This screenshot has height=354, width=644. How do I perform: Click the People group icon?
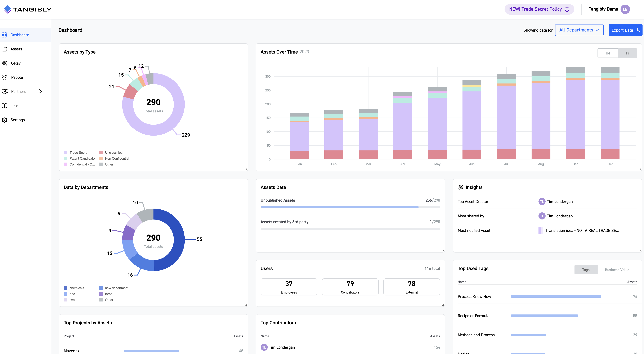(x=4, y=77)
